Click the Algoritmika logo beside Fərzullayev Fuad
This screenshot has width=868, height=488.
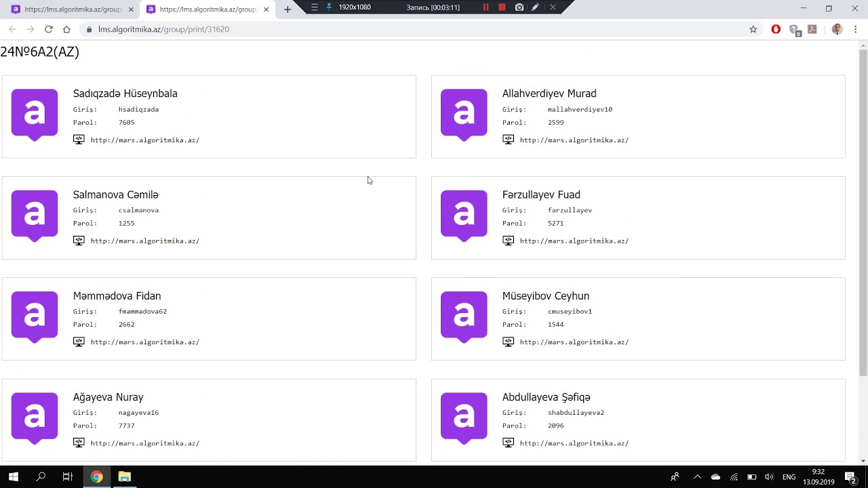pyautogui.click(x=464, y=216)
